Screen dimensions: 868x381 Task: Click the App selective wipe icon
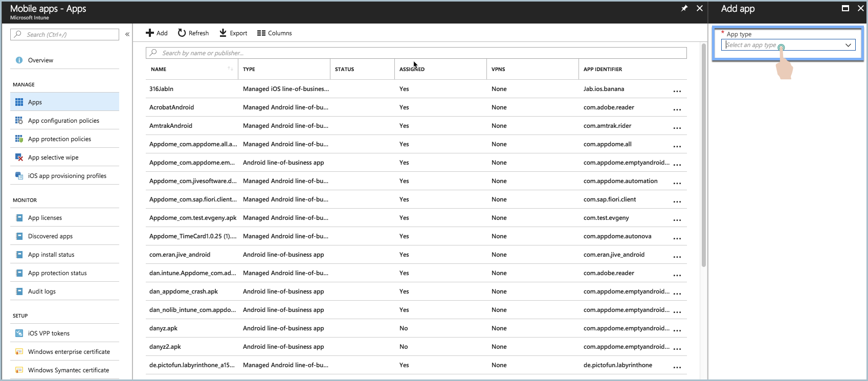coord(19,158)
